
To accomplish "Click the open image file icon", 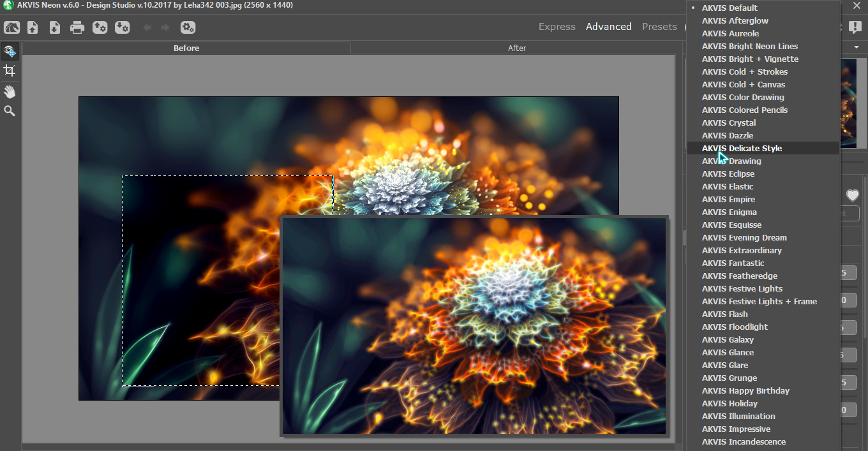I will [33, 27].
